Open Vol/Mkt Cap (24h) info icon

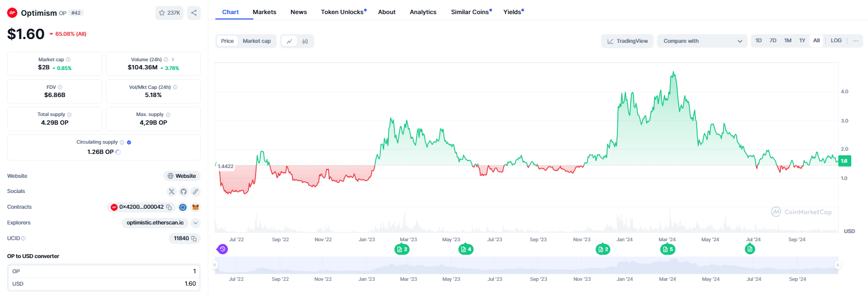175,87
